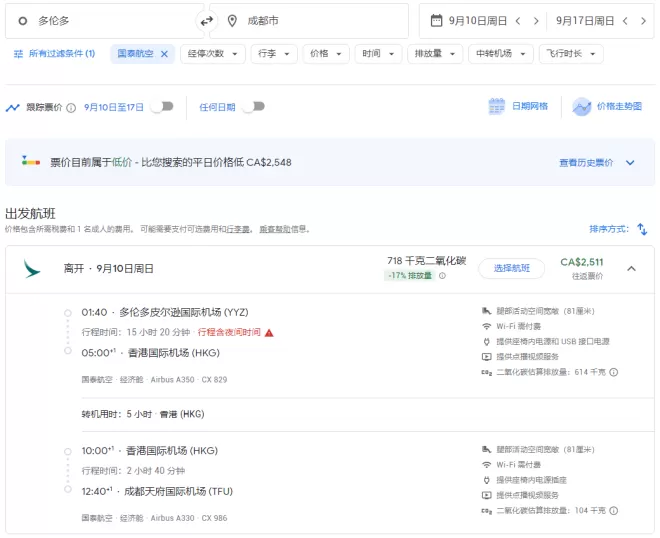
Task: Click the first leg on-demand video icon
Action: click(x=486, y=357)
